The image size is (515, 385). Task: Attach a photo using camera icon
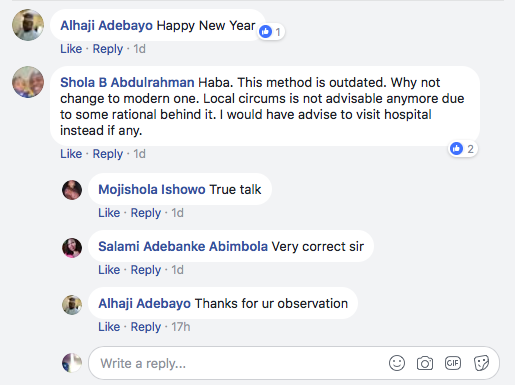coord(425,363)
